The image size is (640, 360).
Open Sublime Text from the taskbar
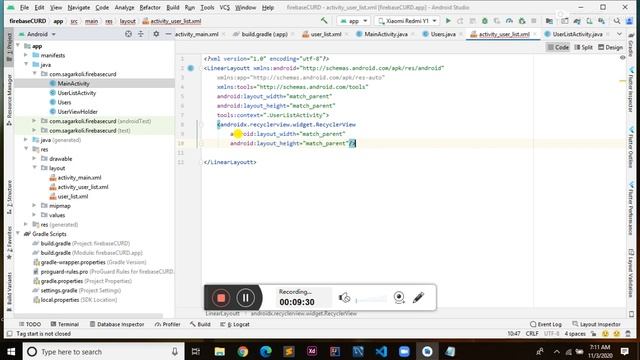pos(289,351)
